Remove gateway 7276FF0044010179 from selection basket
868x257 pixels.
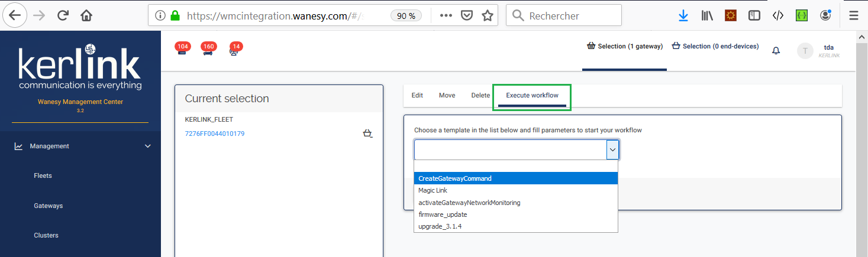click(367, 134)
